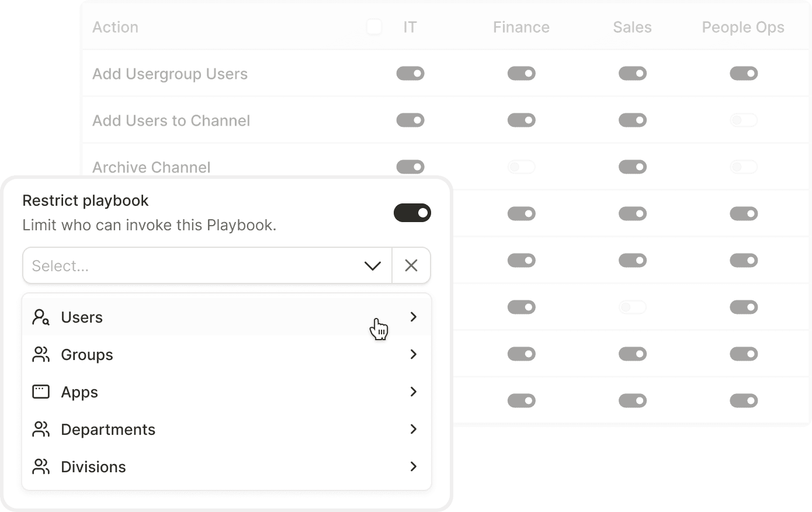Click the Departments people icon
This screenshot has height=512, width=812.
pos(41,430)
